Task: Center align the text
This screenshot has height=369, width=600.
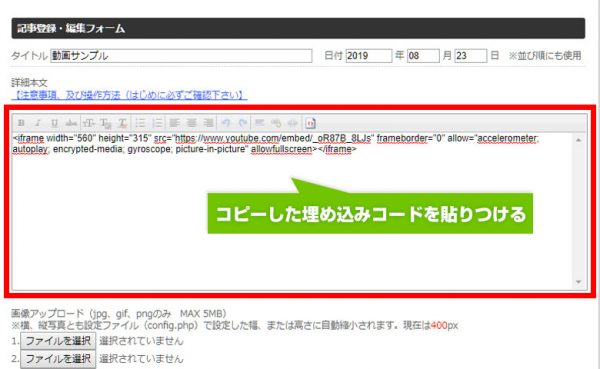Action: point(191,123)
